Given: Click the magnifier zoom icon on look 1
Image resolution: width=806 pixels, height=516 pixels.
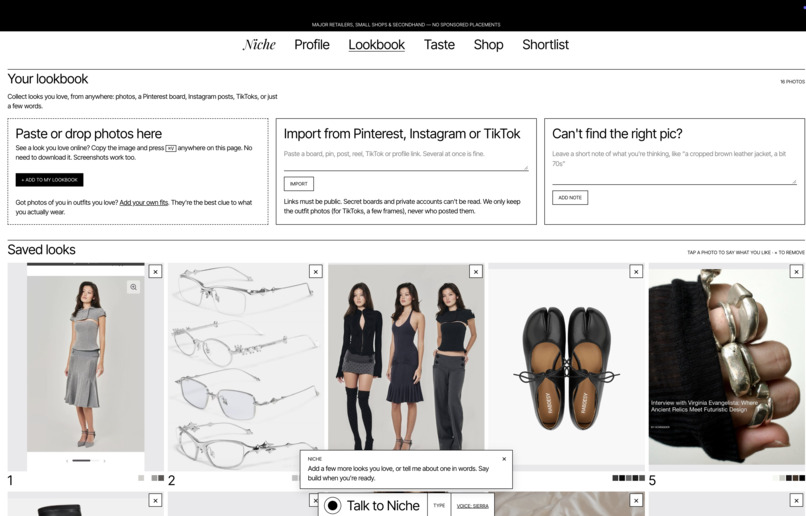Looking at the screenshot, I should (133, 287).
